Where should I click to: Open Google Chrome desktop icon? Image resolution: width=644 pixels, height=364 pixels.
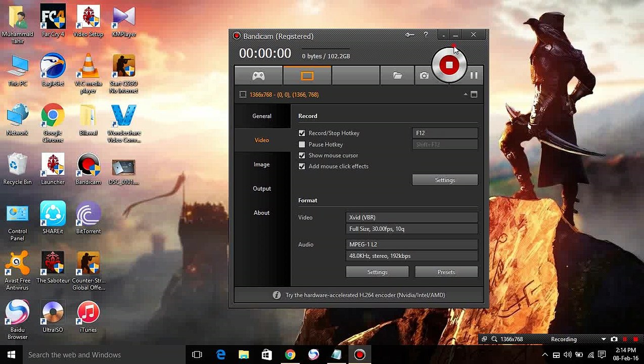coord(53,123)
